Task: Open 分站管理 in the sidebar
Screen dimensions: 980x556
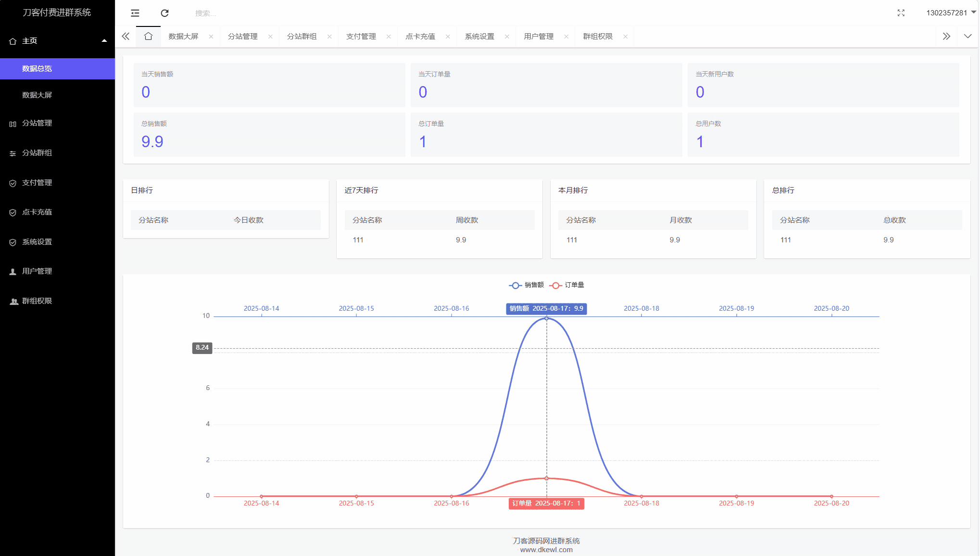Action: click(x=37, y=123)
